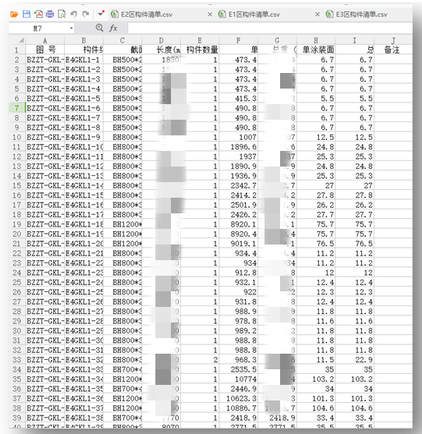Redo the last action
This screenshot has width=422, height=434.
(86, 14)
